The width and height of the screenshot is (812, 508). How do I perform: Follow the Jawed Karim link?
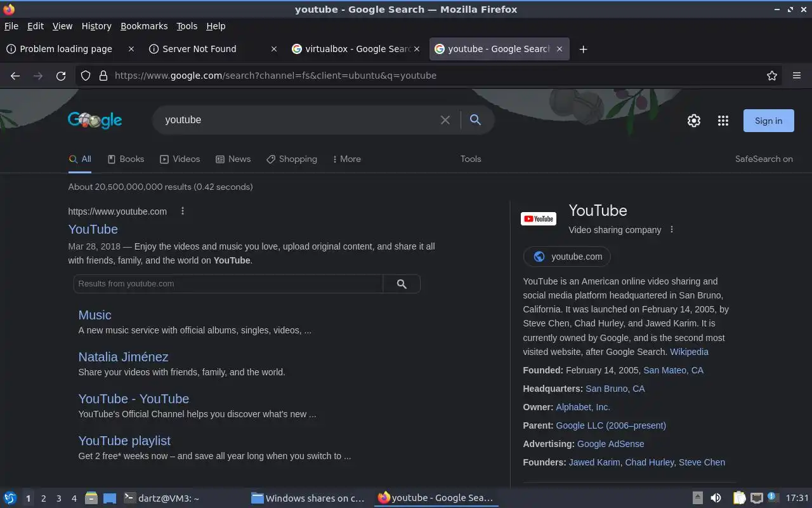coord(594,462)
